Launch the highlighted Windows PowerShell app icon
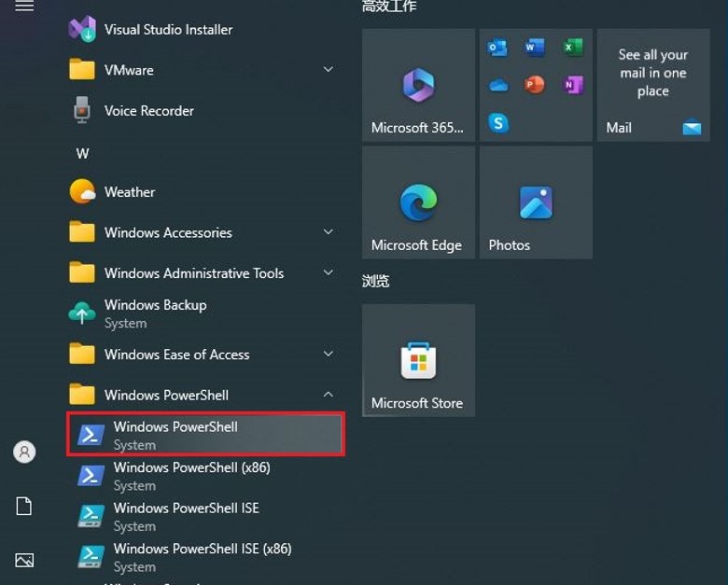 click(91, 435)
